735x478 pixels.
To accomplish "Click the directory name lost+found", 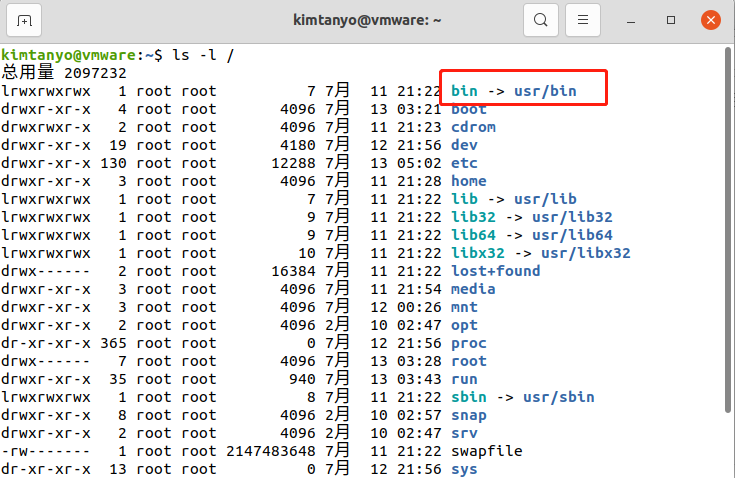I will (495, 271).
